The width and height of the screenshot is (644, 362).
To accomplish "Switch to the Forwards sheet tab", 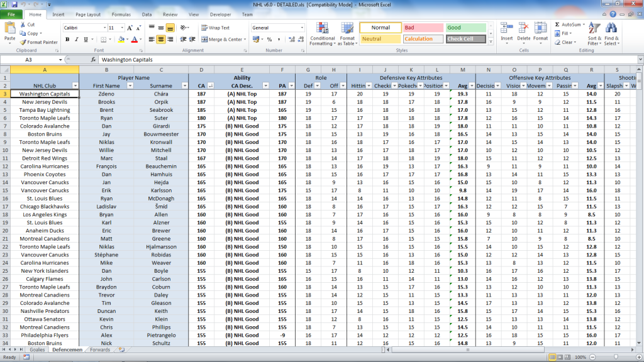I will tap(101, 349).
